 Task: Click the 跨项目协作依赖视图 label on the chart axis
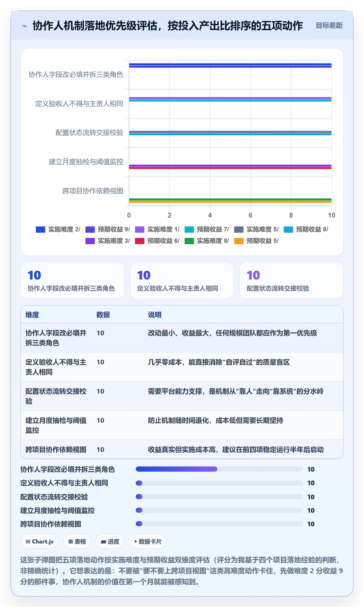coord(93,191)
